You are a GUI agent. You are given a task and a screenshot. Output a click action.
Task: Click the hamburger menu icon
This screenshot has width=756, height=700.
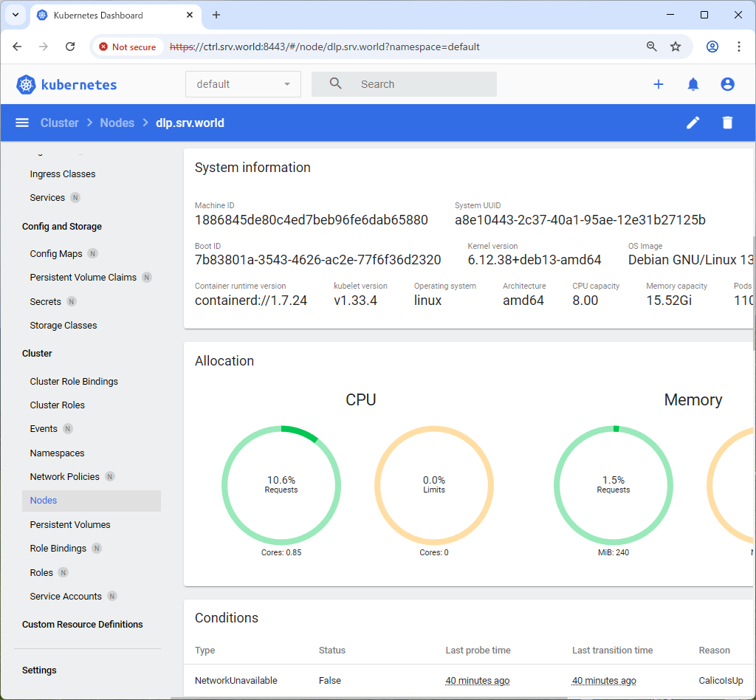pos(22,123)
